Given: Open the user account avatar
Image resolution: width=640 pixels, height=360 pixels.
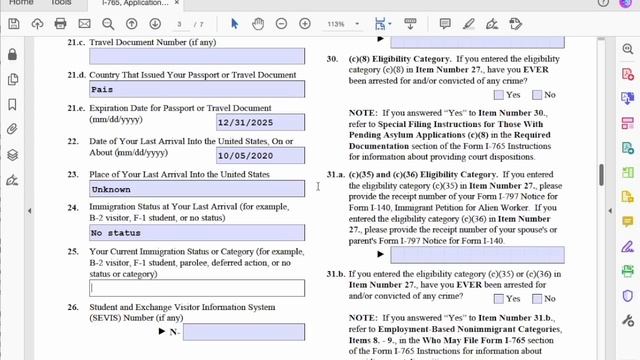Looking at the screenshot, I should 625,3.
